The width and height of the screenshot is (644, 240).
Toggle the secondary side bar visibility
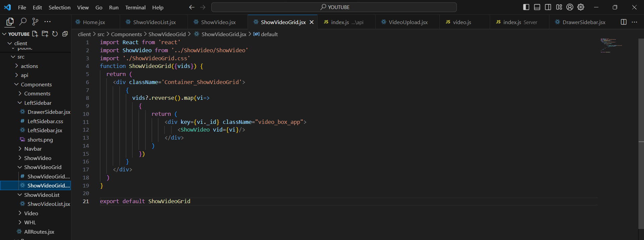point(548,7)
